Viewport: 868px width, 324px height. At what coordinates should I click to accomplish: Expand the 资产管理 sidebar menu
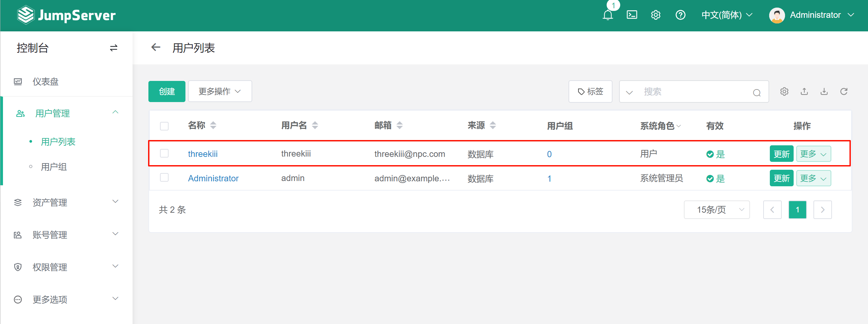point(66,202)
